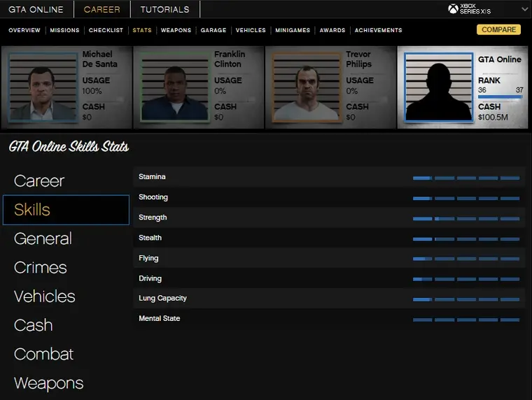Show the Combat stats category
The height and width of the screenshot is (400, 532).
43,354
